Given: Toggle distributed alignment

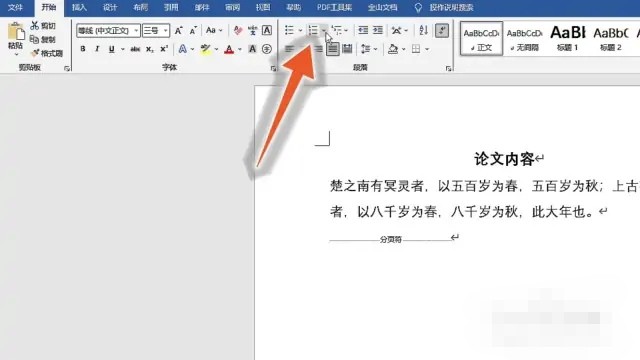Looking at the screenshot, I should [x=347, y=49].
